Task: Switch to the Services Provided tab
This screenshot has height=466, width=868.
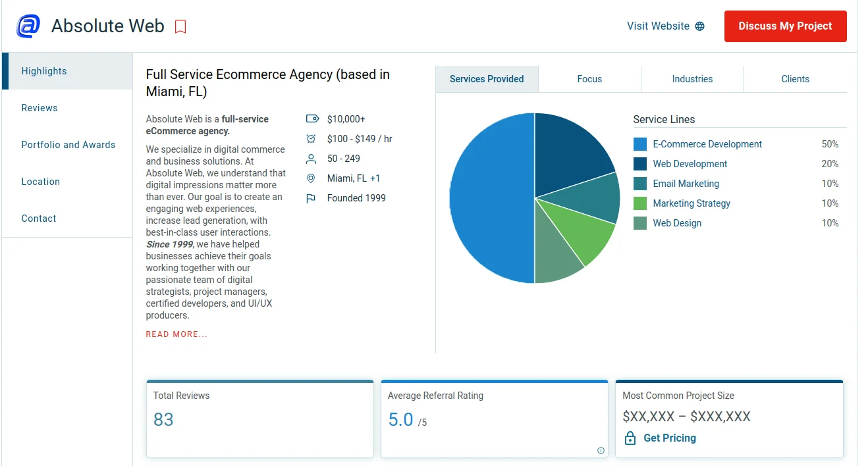Action: 487,79
